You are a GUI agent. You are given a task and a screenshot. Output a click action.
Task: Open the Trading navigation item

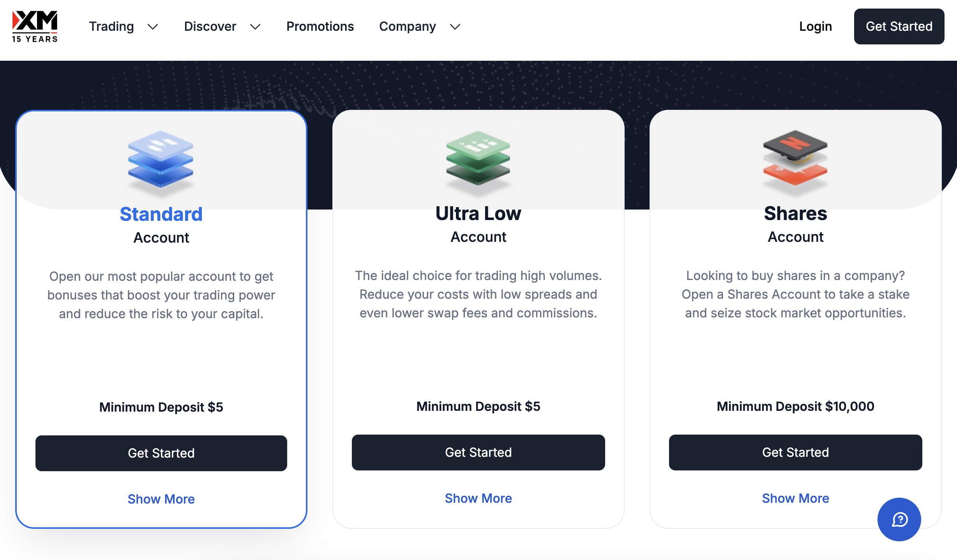[111, 26]
